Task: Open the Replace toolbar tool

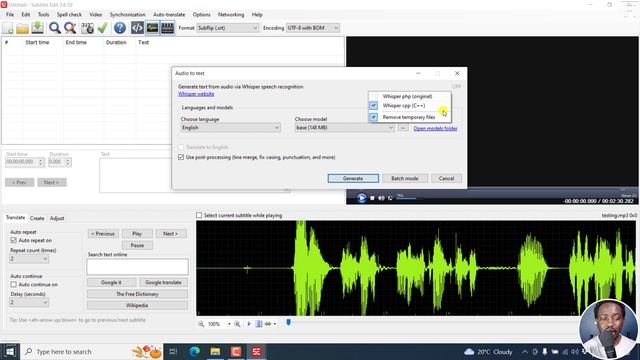Action: (70, 28)
